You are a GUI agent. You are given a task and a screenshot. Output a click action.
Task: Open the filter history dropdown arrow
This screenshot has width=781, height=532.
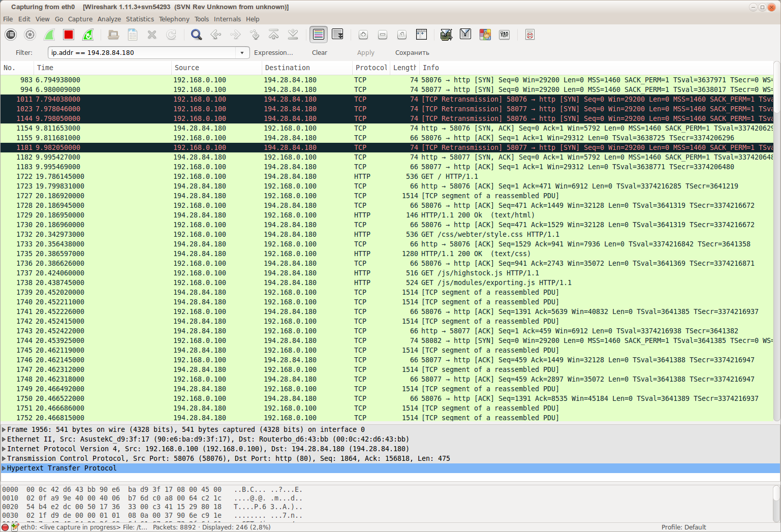(242, 52)
